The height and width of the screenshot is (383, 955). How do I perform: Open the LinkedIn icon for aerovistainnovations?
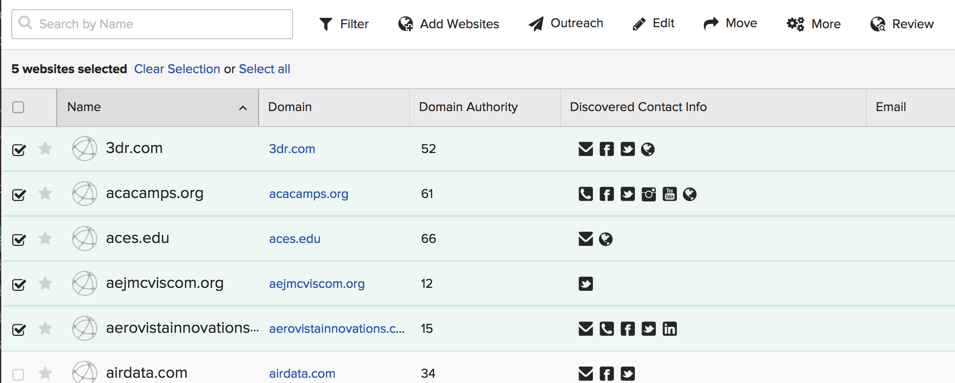[669, 329]
